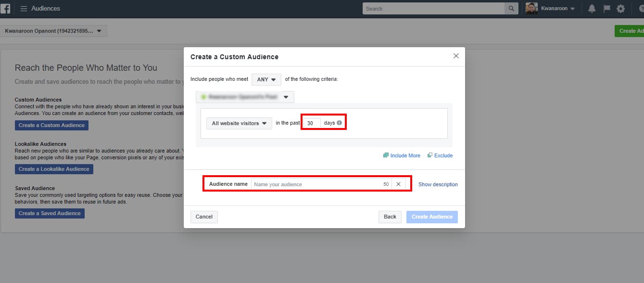This screenshot has height=283, width=644.
Task: Click Create a Custom Audience button
Action: pyautogui.click(x=51, y=125)
